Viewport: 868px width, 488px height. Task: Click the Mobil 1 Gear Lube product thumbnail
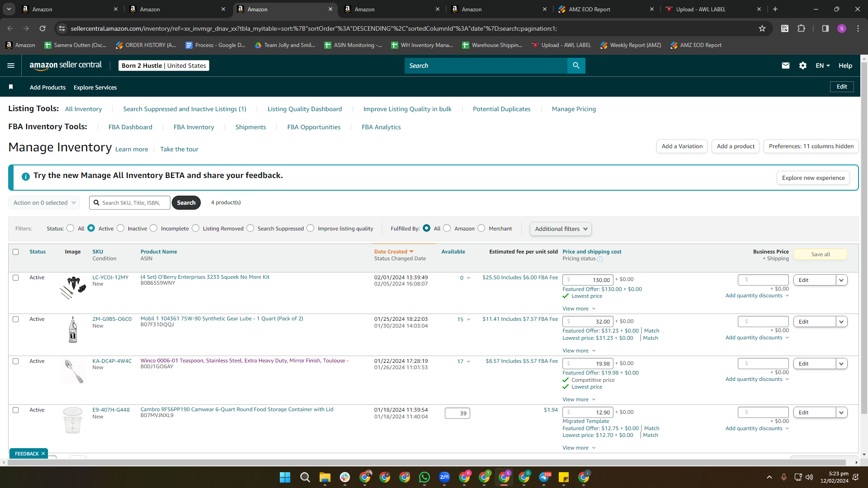73,329
